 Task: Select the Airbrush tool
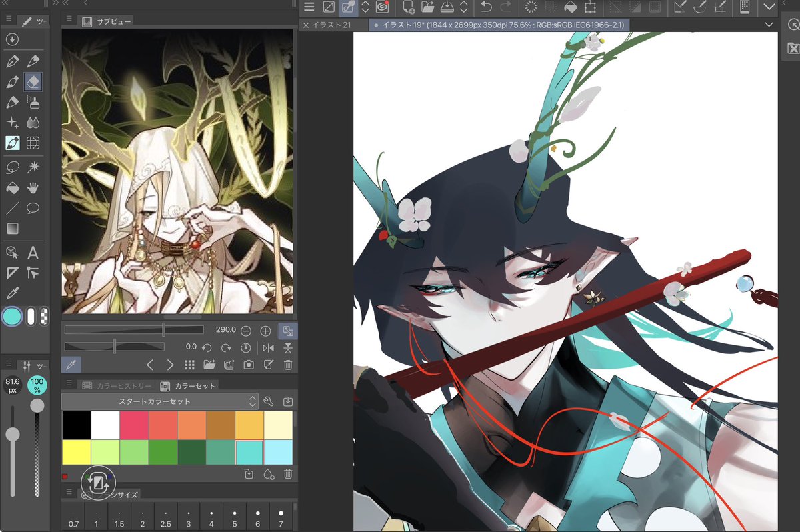pyautogui.click(x=33, y=102)
